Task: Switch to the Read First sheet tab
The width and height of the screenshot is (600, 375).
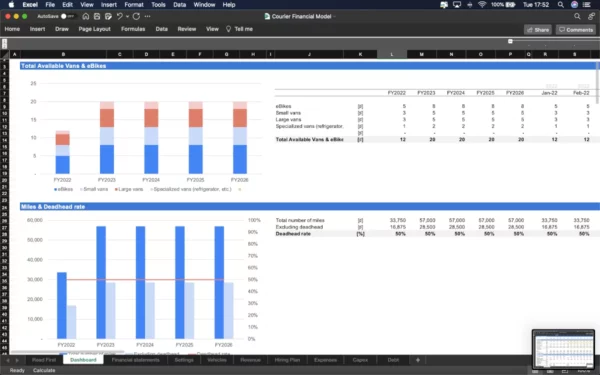Action: [44, 360]
